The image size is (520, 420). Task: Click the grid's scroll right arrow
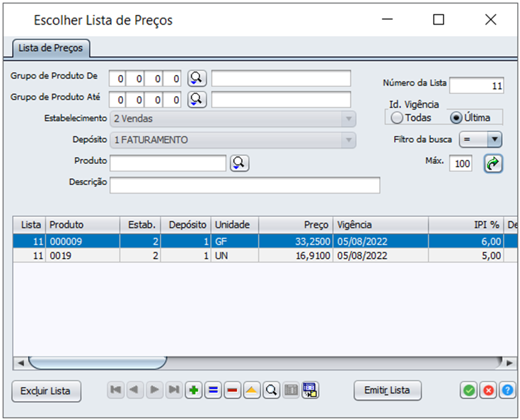[x=509, y=363]
